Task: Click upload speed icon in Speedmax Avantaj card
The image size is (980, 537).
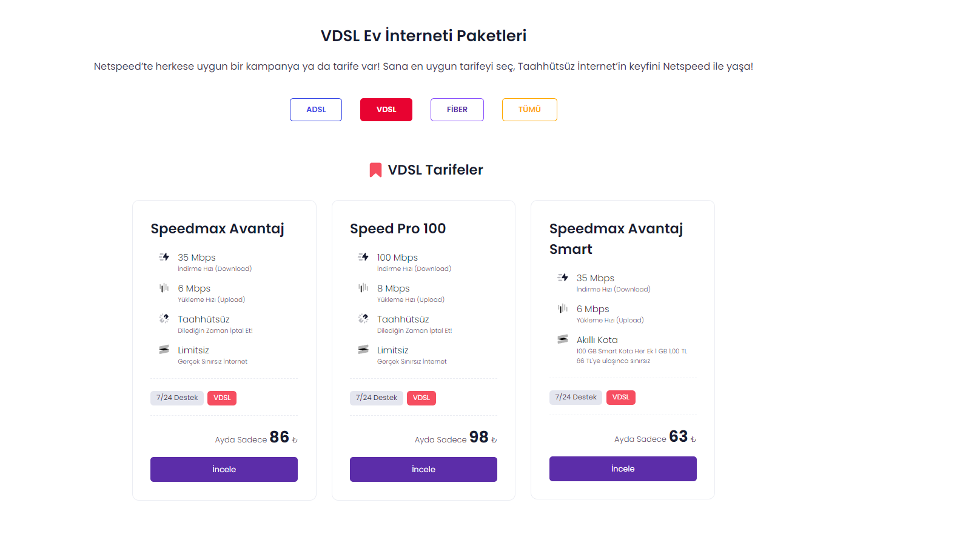Action: (x=164, y=288)
